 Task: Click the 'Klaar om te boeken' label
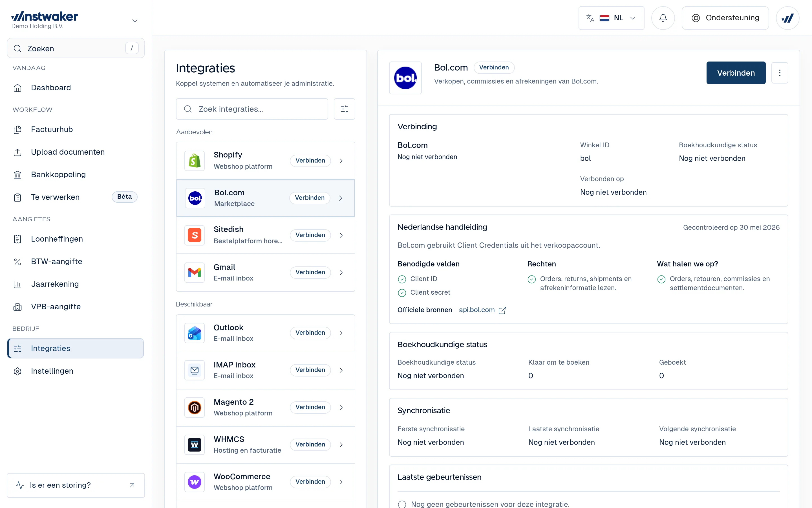(x=559, y=362)
